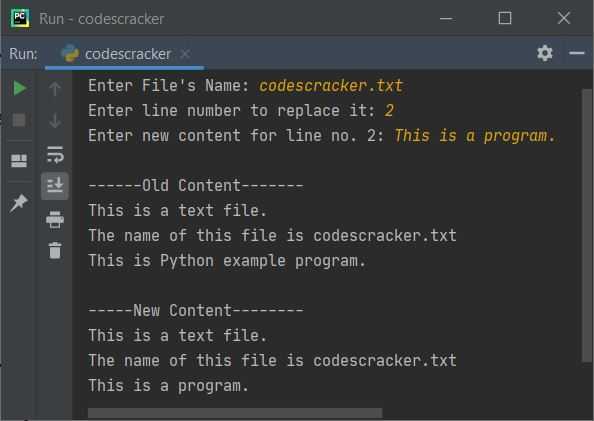Click the Stop process square icon

click(x=19, y=120)
